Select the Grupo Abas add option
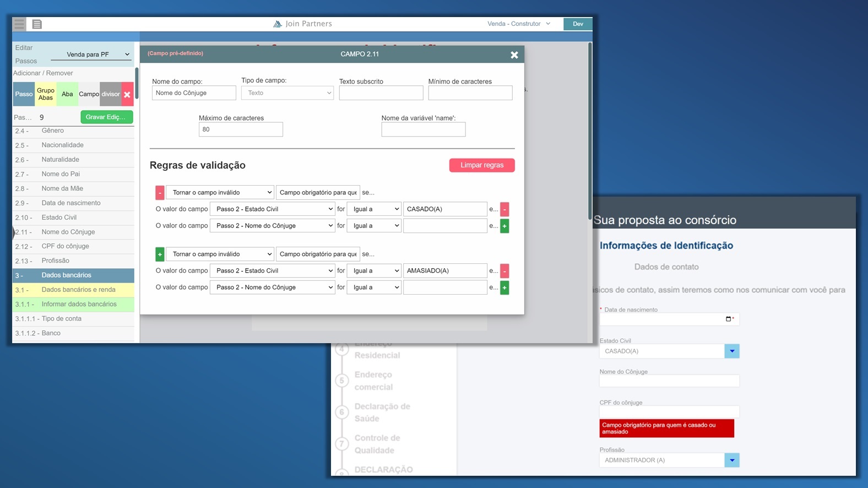Image resolution: width=868 pixels, height=488 pixels. click(46, 94)
